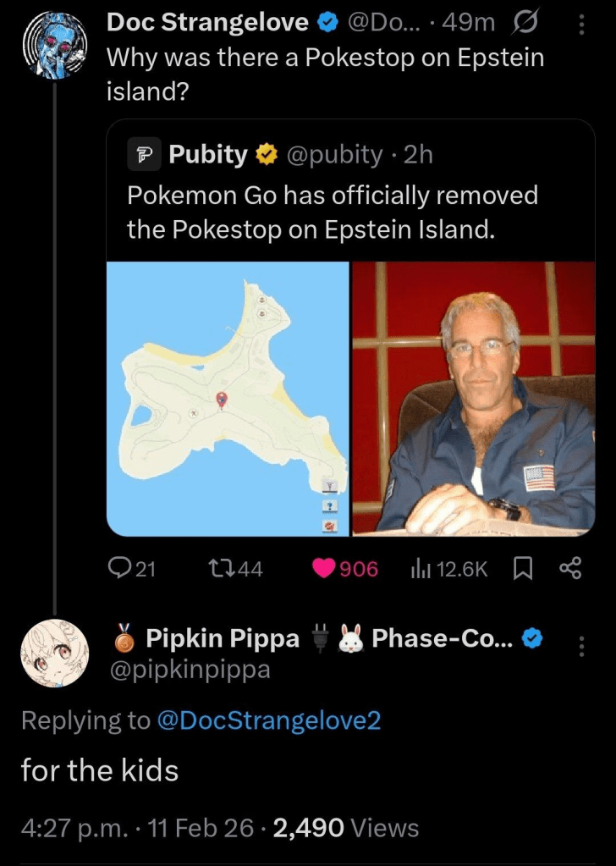Bookmark the Doc Strangelove tweet

point(521,570)
